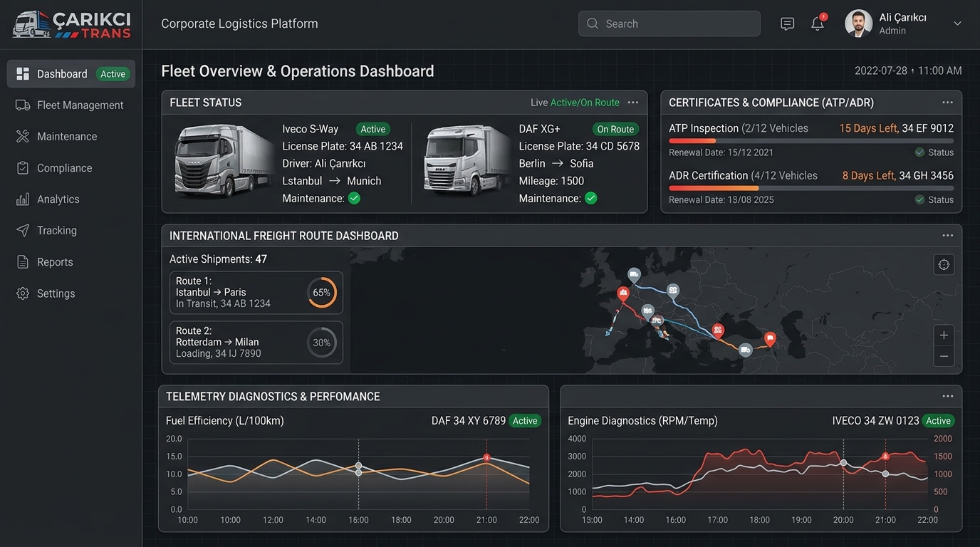980x547 pixels.
Task: Click the 65% route progress ring
Action: click(322, 293)
